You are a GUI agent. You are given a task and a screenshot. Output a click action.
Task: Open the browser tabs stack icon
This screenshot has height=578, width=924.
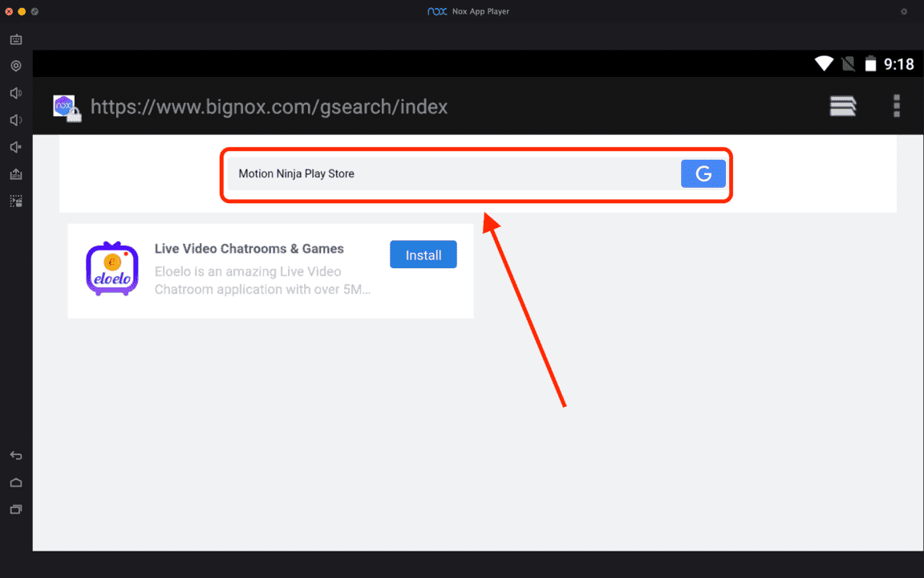[x=843, y=106]
